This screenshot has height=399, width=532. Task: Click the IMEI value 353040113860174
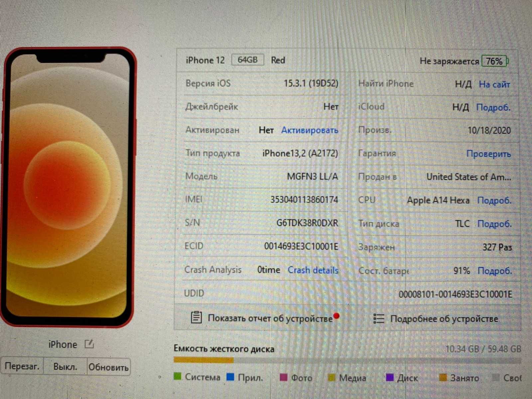(304, 199)
